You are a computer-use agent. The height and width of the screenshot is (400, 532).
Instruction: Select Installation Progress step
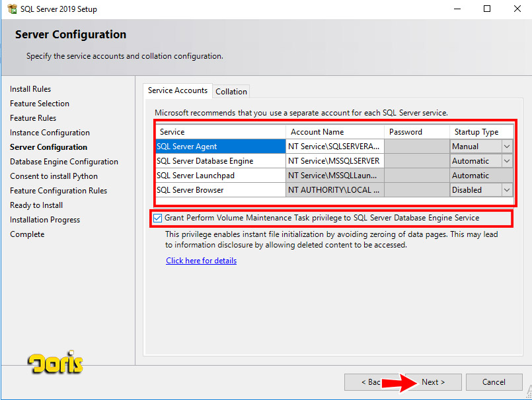[x=45, y=220]
